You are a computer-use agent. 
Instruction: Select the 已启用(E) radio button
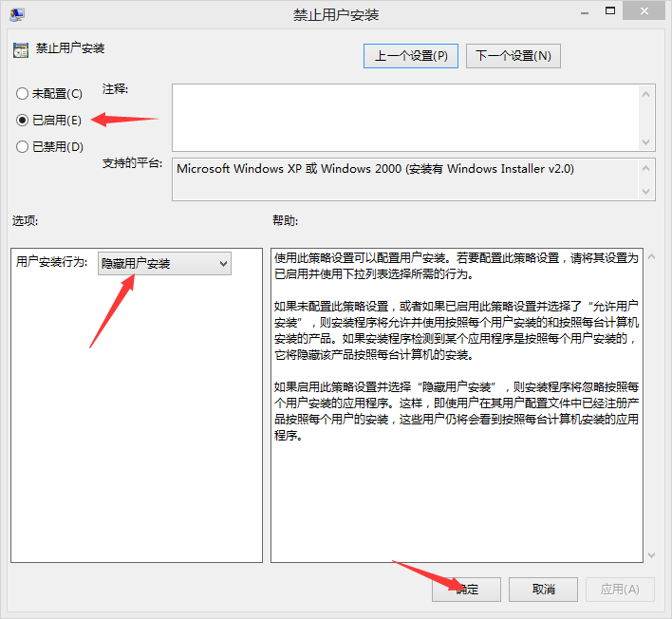[22, 120]
